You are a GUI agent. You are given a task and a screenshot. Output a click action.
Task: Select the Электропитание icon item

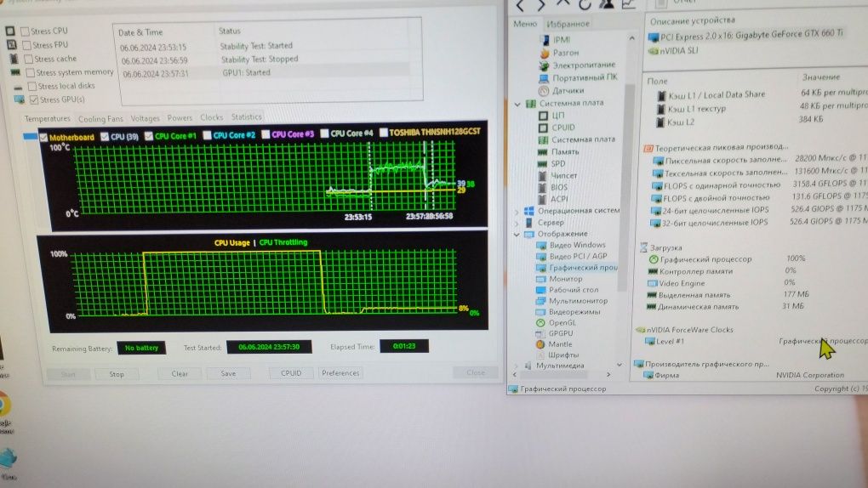coord(544,65)
